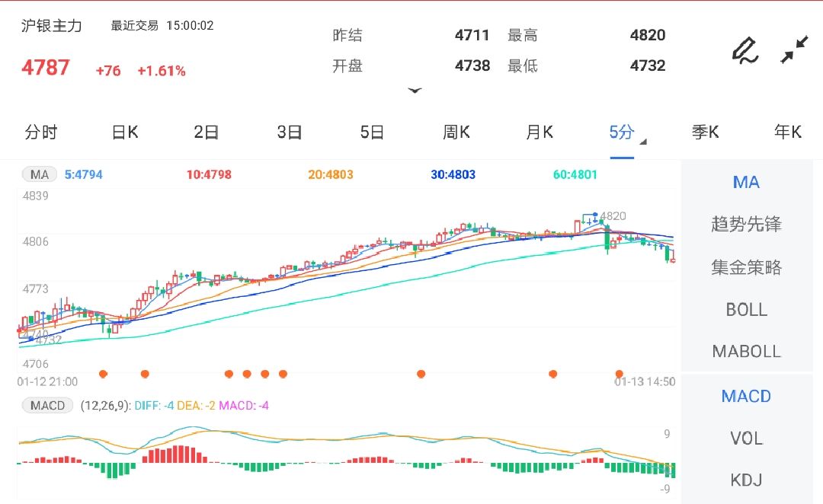Click the DEA: -2 value
Image resolution: width=823 pixels, height=504 pixels.
196,405
